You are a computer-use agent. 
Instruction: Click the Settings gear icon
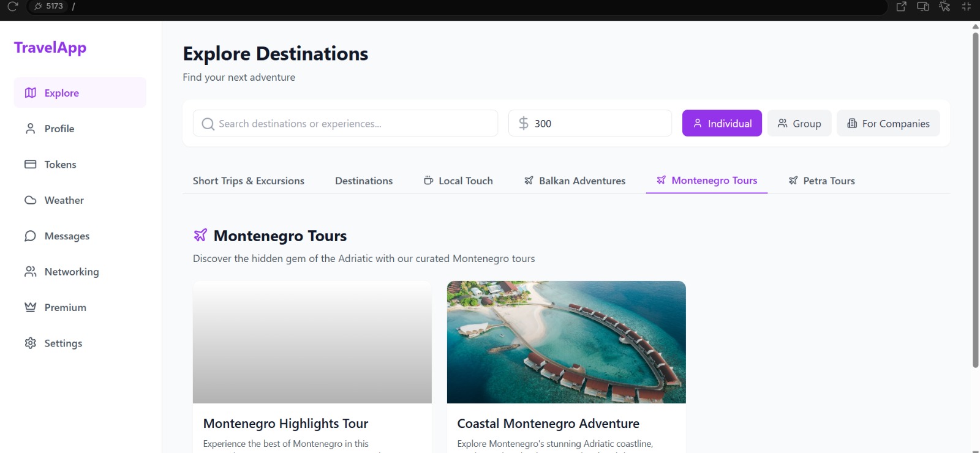30,343
